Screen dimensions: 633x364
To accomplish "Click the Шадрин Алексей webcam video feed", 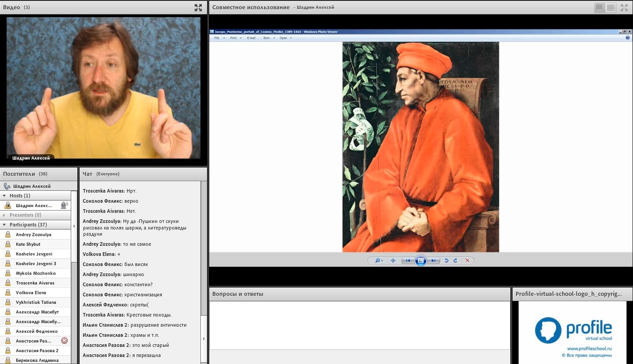I will (x=104, y=87).
